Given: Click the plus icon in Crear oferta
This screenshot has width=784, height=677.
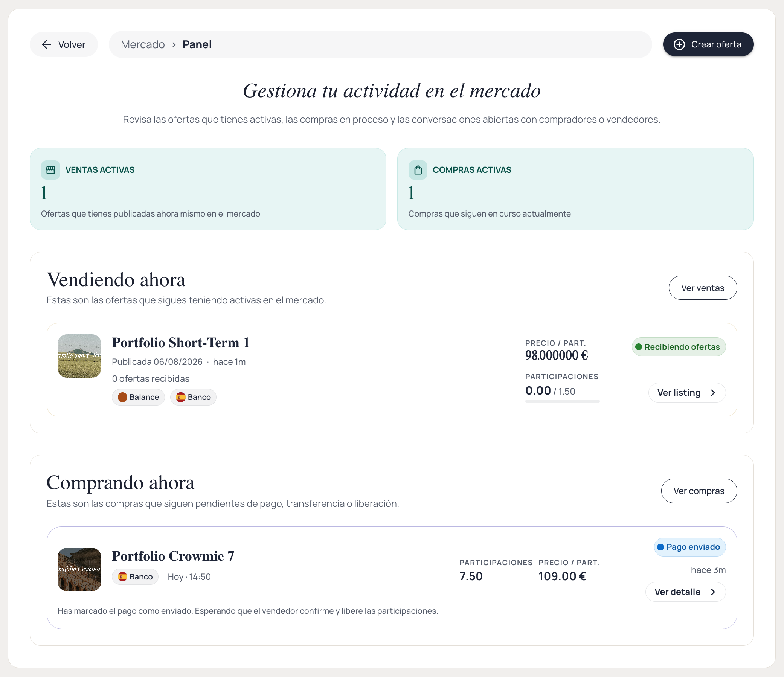Looking at the screenshot, I should tap(679, 45).
